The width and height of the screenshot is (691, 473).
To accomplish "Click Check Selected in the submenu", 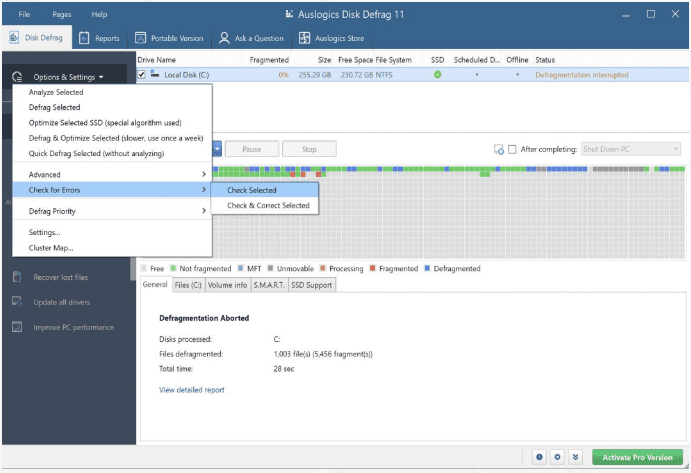I will tap(264, 190).
